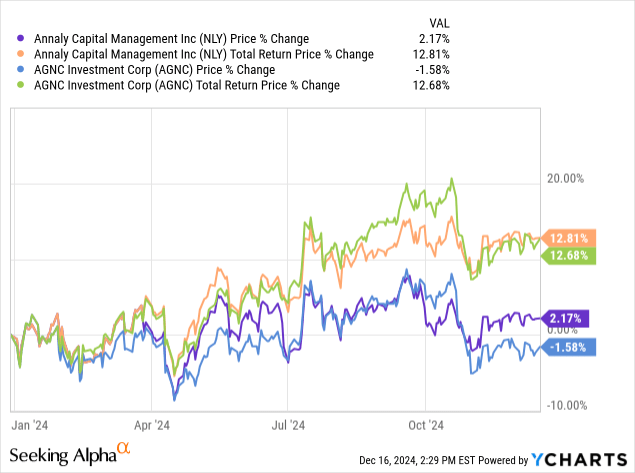Click the blue -1.58% end-of-line flag
Image resolution: width=635 pixels, height=473 pixels.
point(568,346)
